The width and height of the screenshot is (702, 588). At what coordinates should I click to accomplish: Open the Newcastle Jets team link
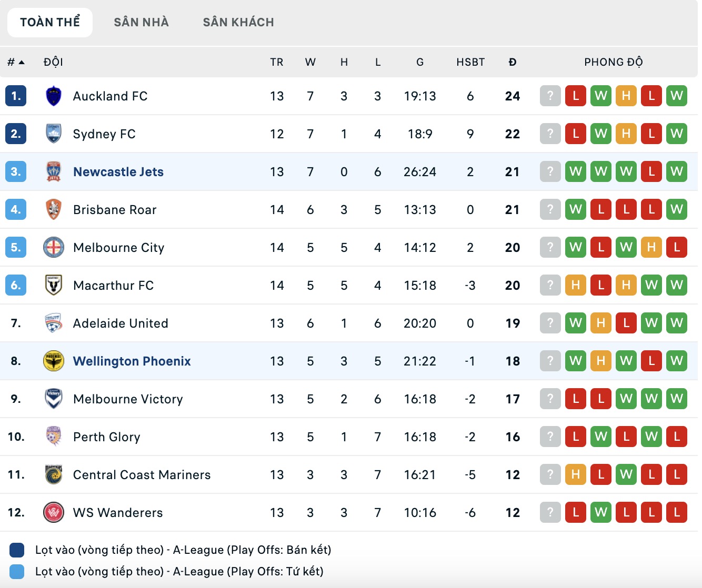pos(118,172)
